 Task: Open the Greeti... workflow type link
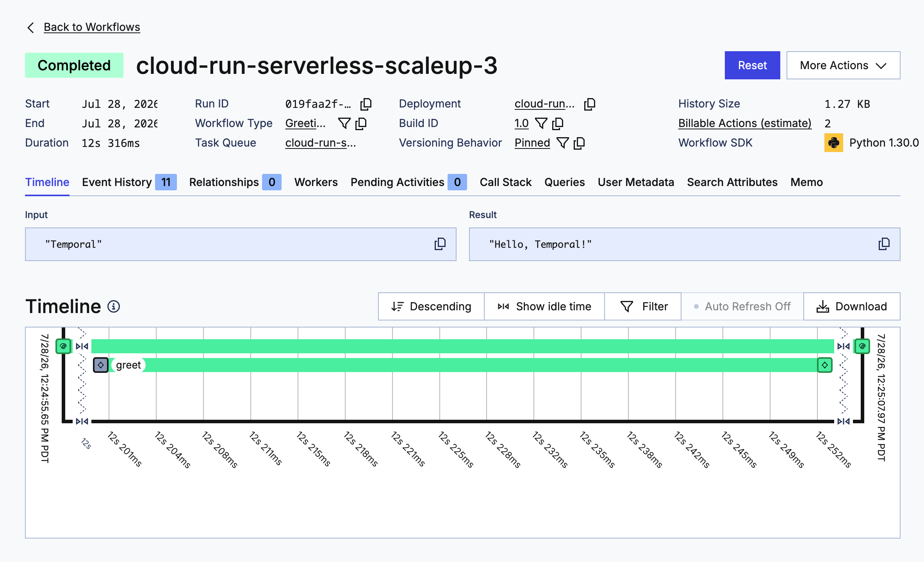(305, 123)
